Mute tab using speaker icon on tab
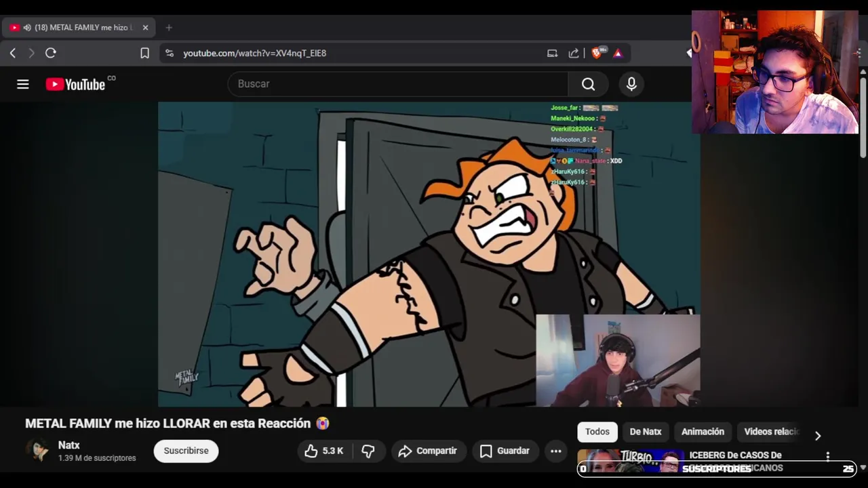Viewport: 868px width, 488px height. tap(27, 28)
